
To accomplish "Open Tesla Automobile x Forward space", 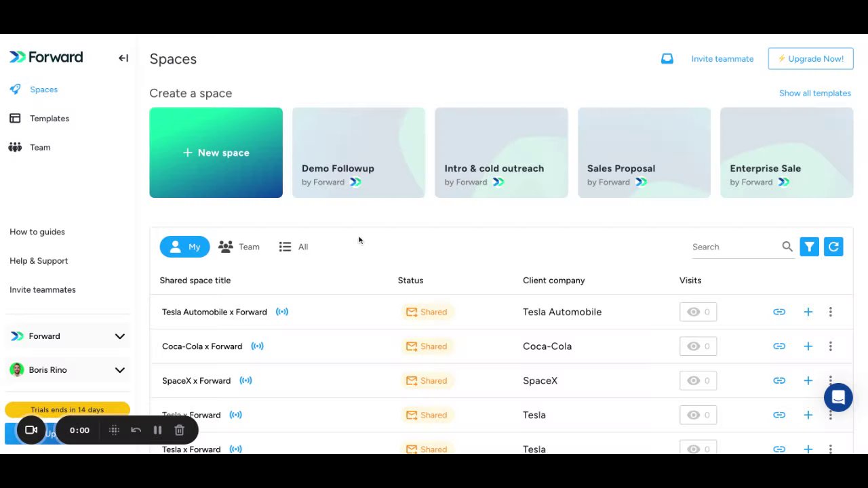I will pos(214,312).
